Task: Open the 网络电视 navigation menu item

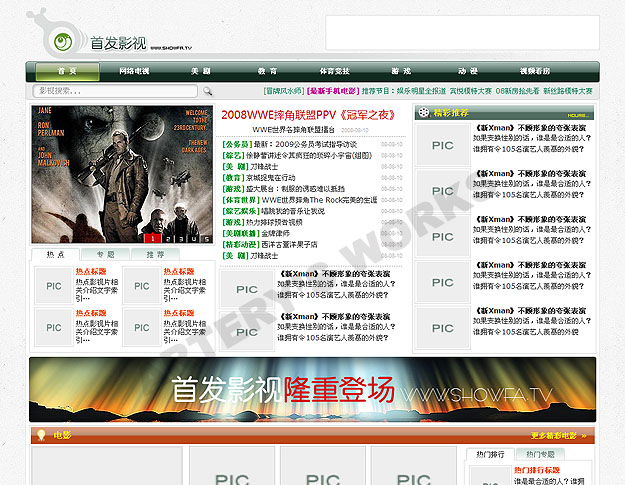Action: click(134, 72)
